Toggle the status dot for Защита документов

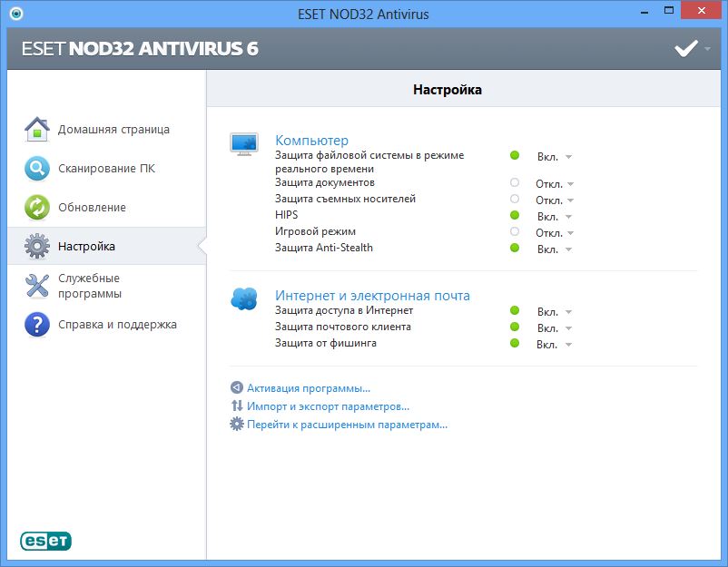pyautogui.click(x=515, y=183)
